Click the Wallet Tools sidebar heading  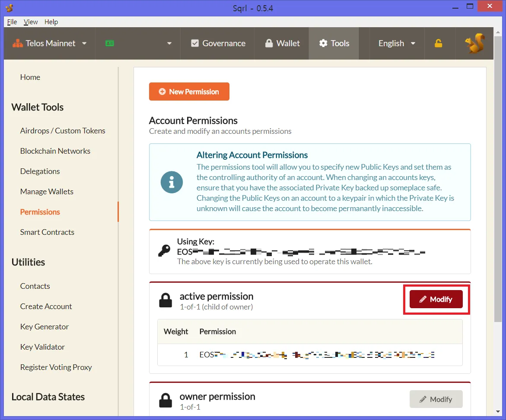38,107
